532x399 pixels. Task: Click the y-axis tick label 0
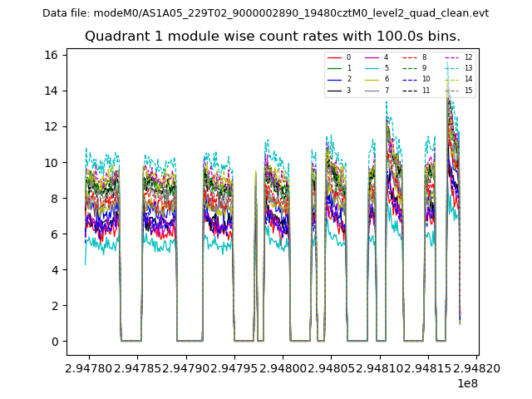54,342
